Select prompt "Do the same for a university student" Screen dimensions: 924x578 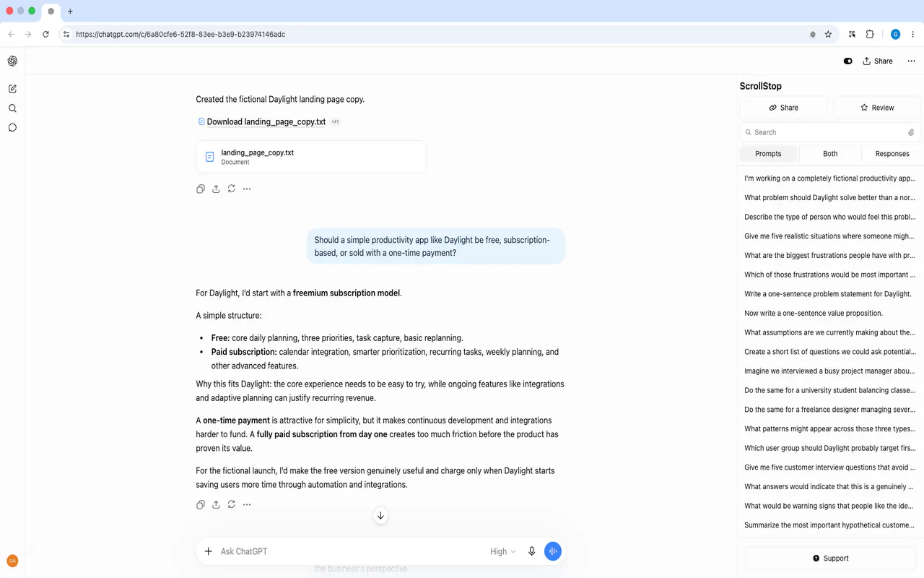tap(830, 390)
